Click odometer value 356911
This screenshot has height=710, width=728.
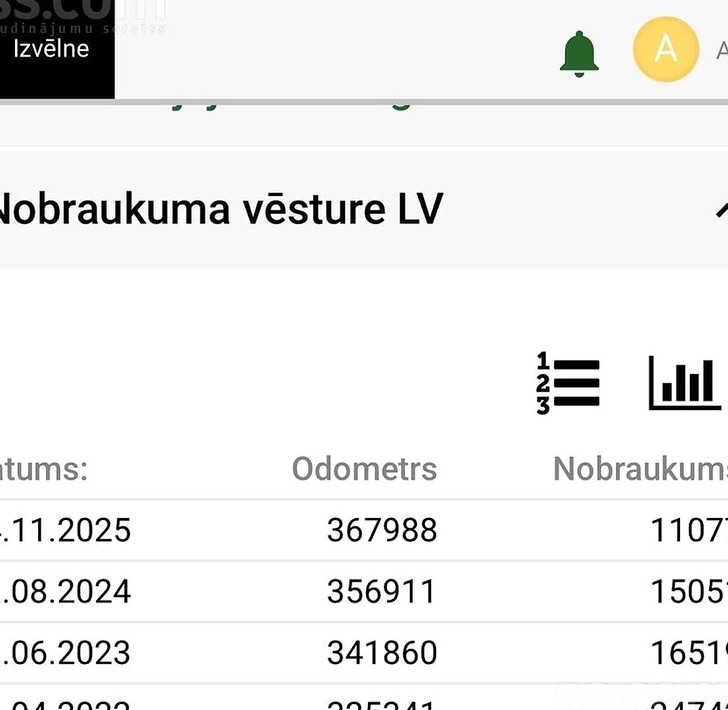[x=381, y=592]
